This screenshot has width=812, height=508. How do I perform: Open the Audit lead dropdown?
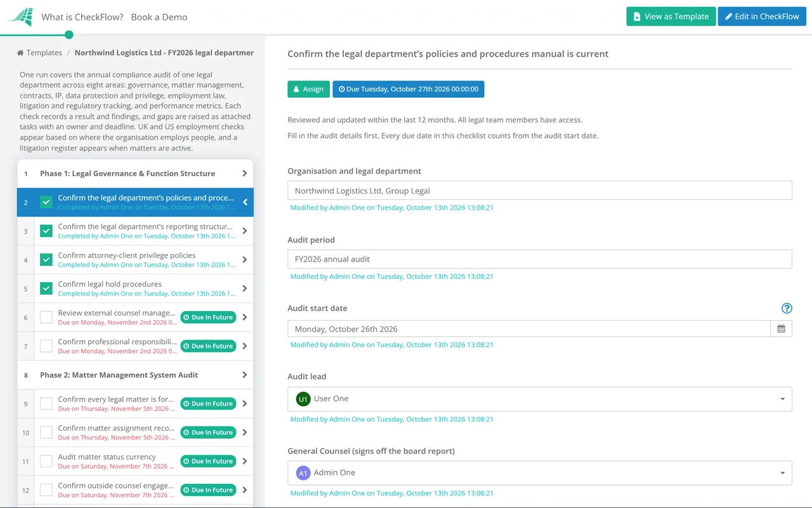[x=539, y=399]
